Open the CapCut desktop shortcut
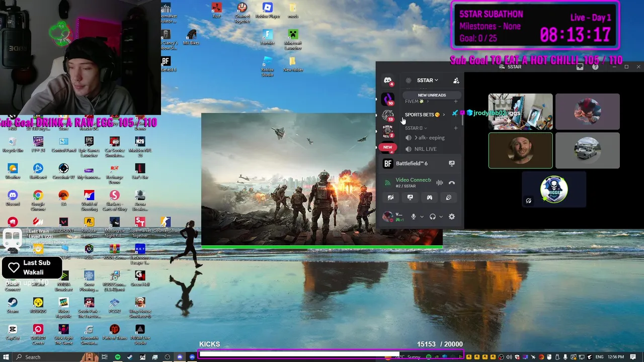This screenshot has height=362, width=644. click(x=13, y=332)
